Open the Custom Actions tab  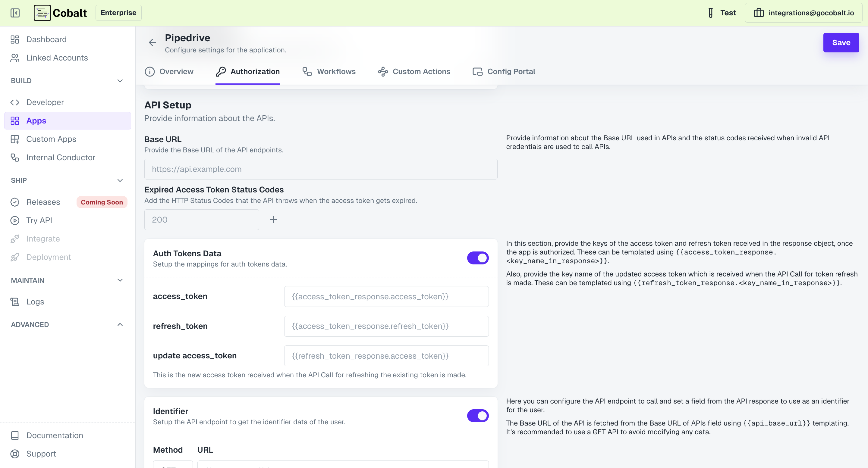pyautogui.click(x=414, y=71)
